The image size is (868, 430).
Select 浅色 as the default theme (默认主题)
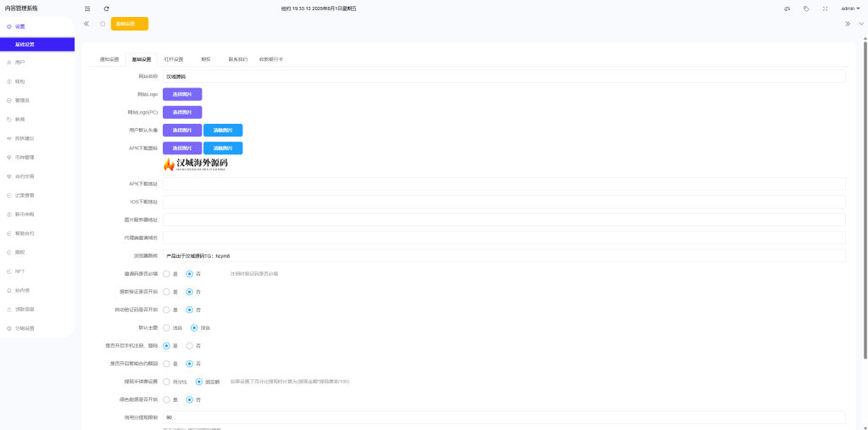167,327
